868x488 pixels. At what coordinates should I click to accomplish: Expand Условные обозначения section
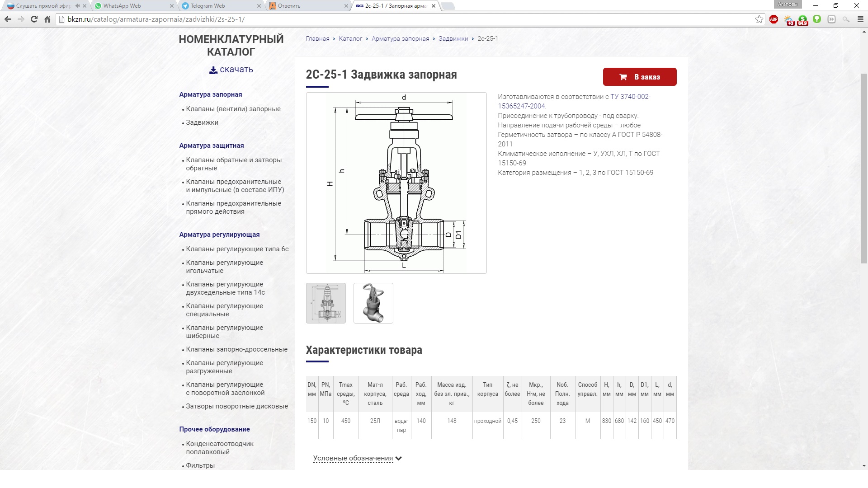(x=357, y=458)
